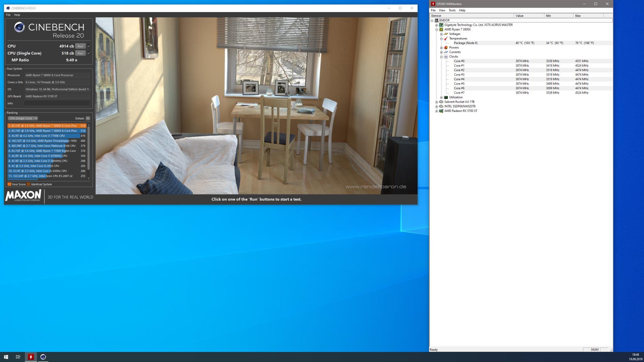Run the multi-core CPU test
The width and height of the screenshot is (644, 362).
(x=80, y=46)
